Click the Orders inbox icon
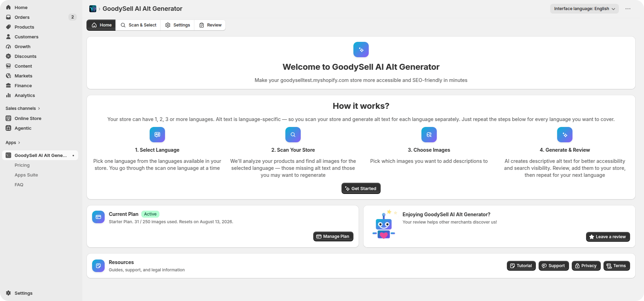This screenshot has height=301, width=644. (x=8, y=17)
